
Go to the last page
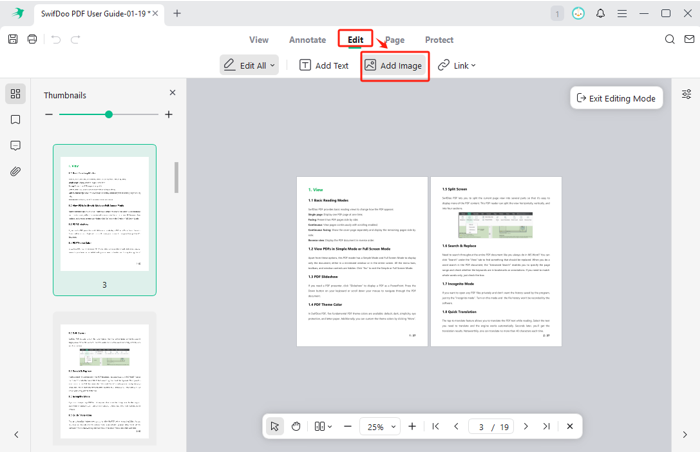(x=546, y=426)
